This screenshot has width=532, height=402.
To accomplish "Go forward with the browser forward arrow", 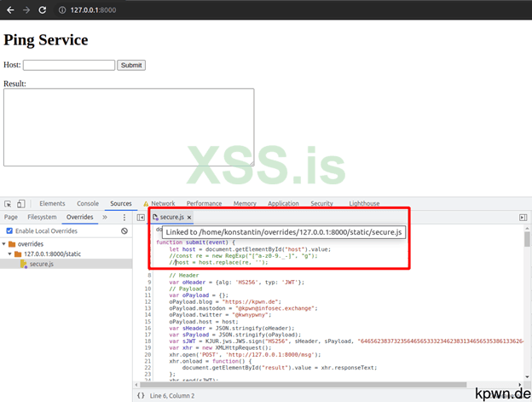I will [x=26, y=10].
